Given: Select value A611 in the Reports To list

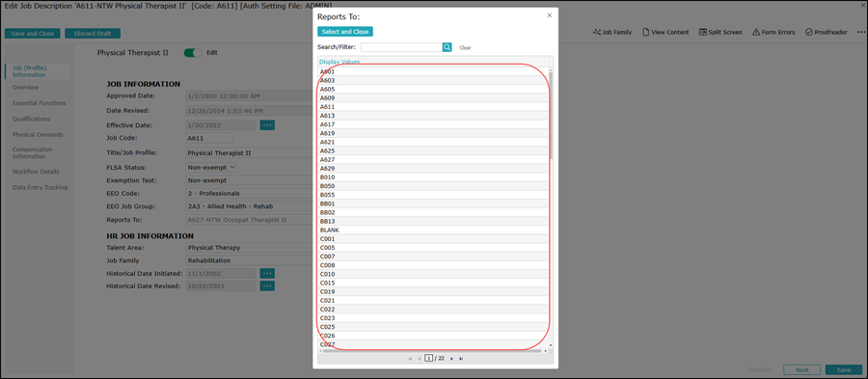Looking at the screenshot, I should pyautogui.click(x=433, y=107).
